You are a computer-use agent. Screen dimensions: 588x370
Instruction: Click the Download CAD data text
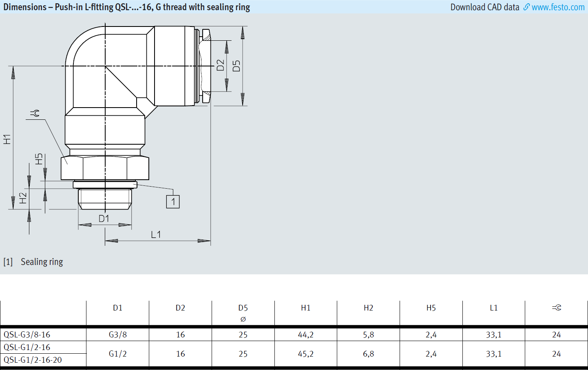coord(485,7)
